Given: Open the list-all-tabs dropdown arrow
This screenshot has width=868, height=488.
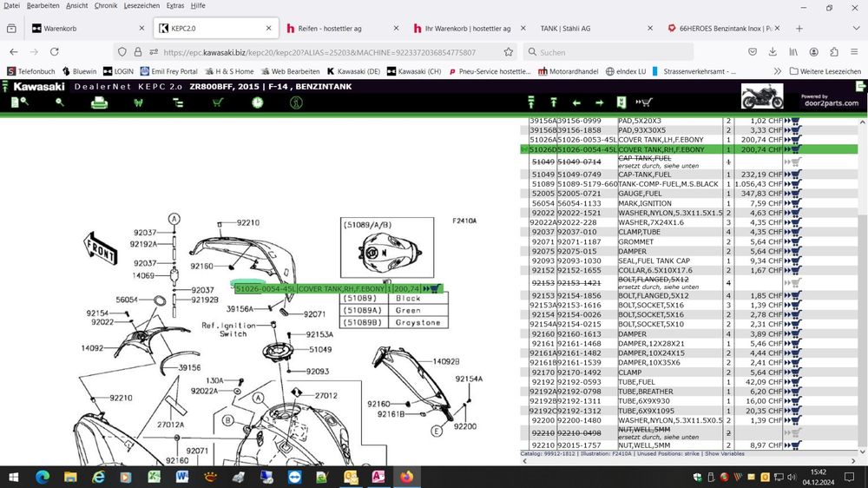Looking at the screenshot, I should (x=856, y=29).
